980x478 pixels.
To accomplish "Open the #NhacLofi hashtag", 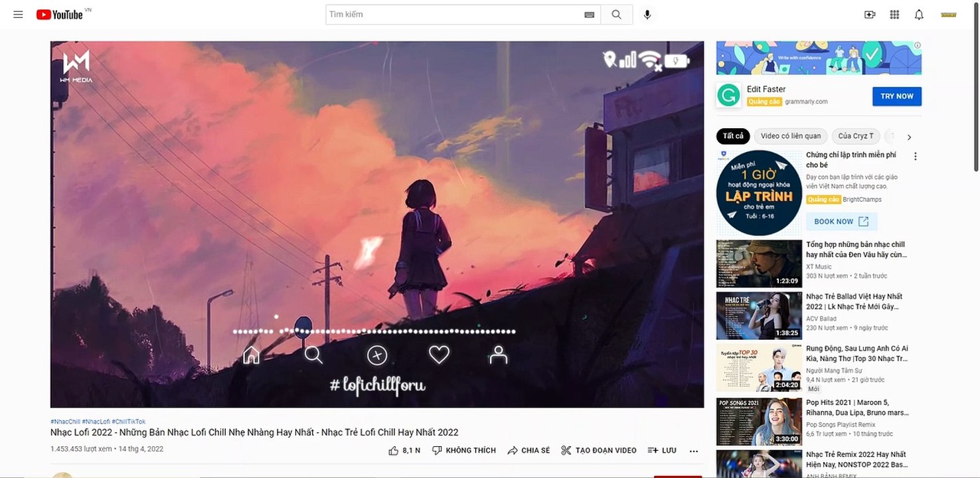I will [x=96, y=422].
